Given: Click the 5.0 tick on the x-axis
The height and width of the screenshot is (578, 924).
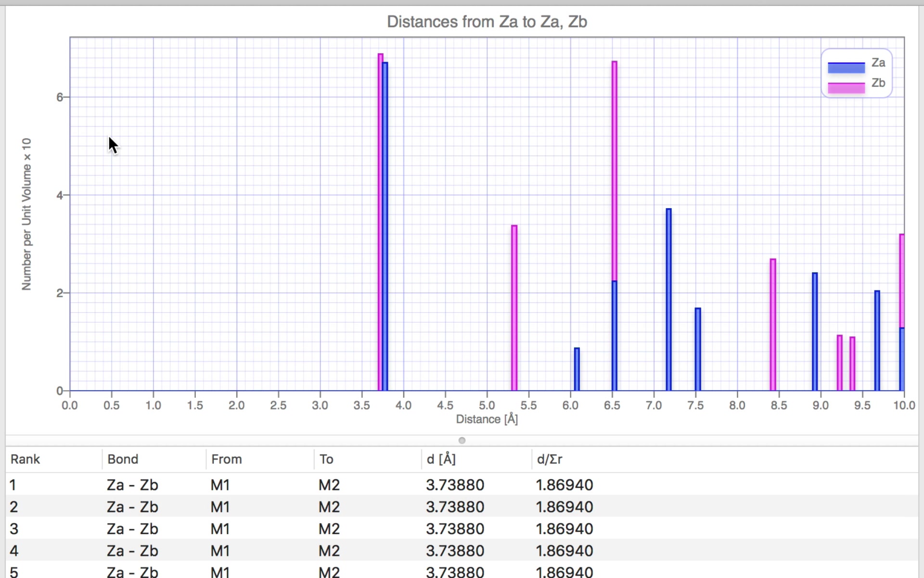Looking at the screenshot, I should (487, 405).
